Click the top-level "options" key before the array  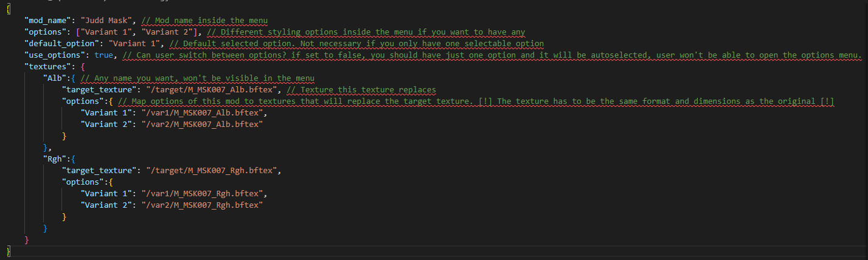tap(46, 32)
